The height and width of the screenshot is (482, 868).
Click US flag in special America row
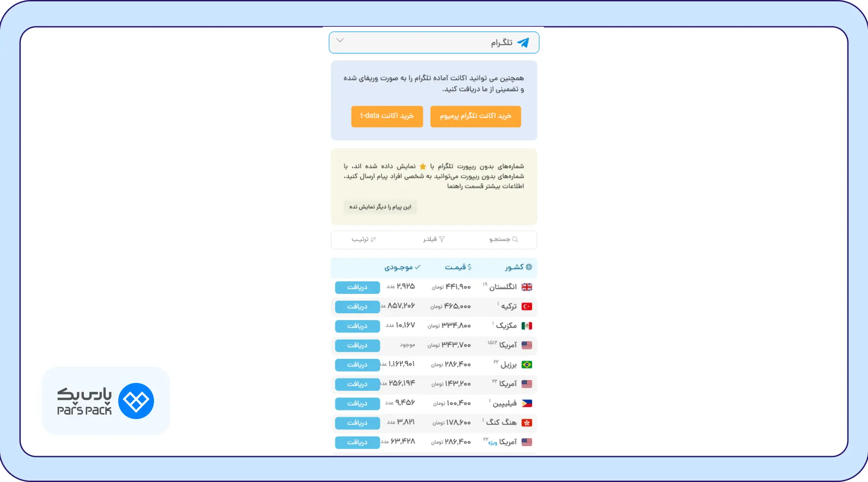527,442
